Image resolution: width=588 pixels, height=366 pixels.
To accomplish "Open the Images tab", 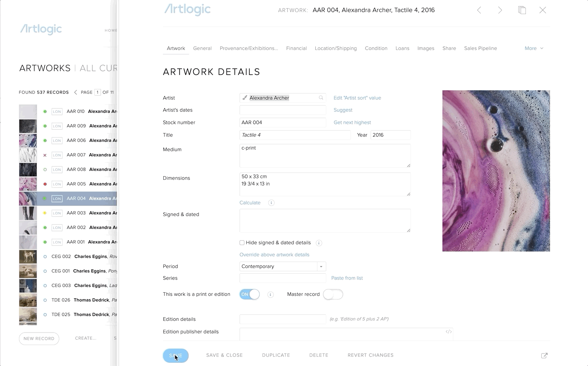I will 426,48.
